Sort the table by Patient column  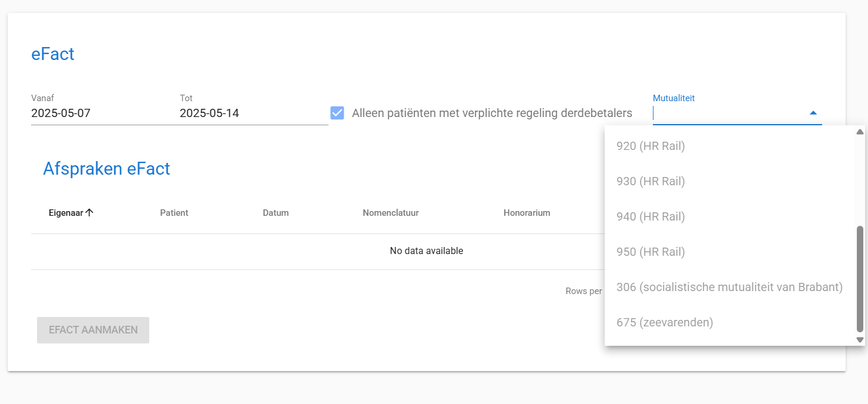pos(174,213)
